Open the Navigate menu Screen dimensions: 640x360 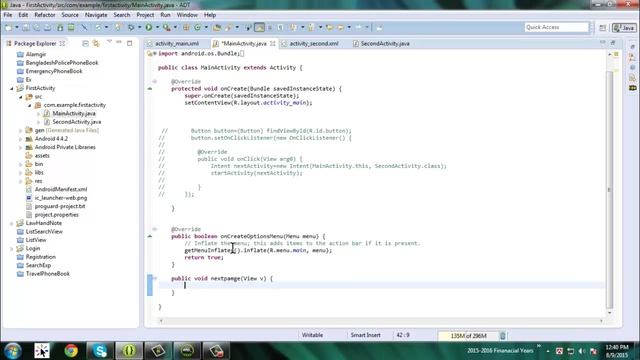click(96, 15)
